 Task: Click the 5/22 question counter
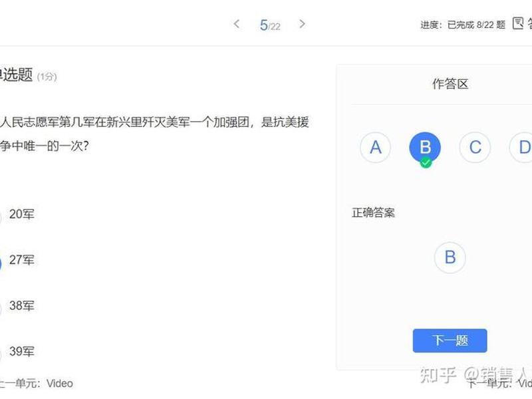click(x=270, y=25)
